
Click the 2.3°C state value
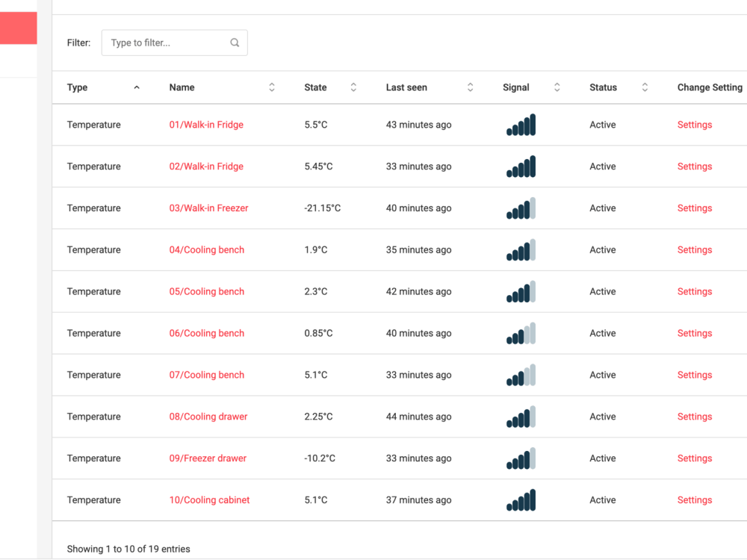pyautogui.click(x=316, y=291)
